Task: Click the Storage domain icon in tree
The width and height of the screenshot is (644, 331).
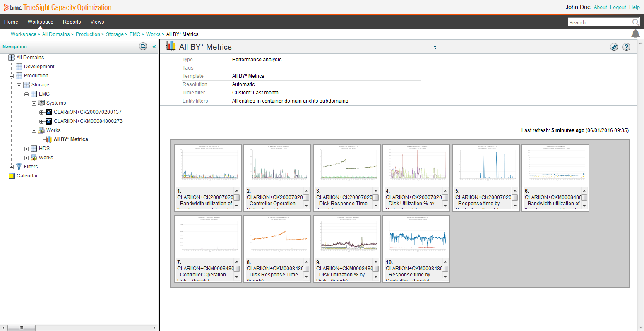Action: click(x=26, y=85)
